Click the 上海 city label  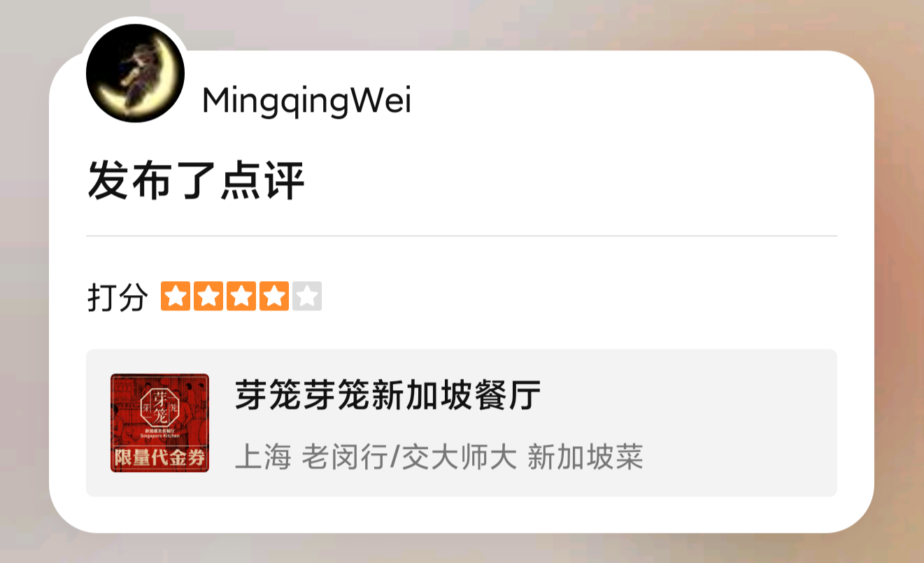tap(262, 458)
